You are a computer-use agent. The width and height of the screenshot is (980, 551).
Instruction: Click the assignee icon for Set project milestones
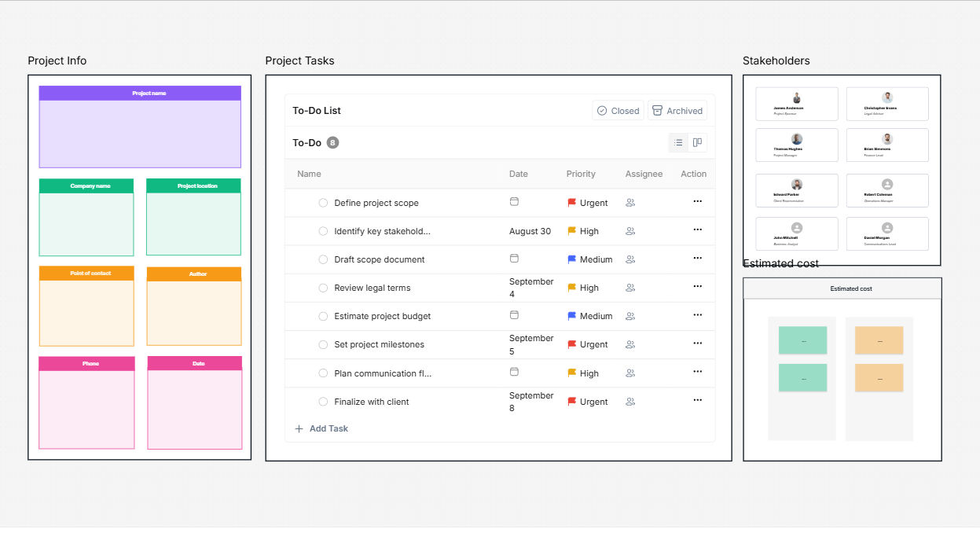pyautogui.click(x=630, y=344)
